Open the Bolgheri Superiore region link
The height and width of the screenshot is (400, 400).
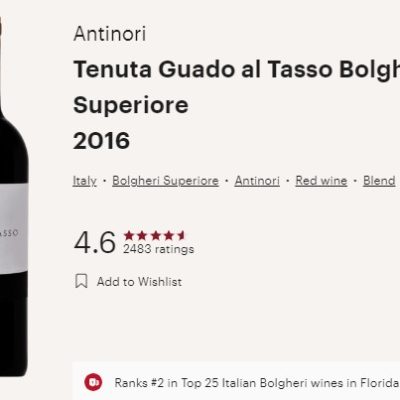click(x=165, y=181)
